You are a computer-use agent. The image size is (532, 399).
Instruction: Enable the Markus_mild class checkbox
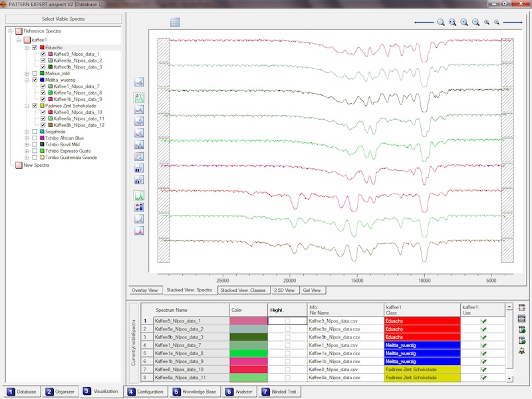point(35,73)
